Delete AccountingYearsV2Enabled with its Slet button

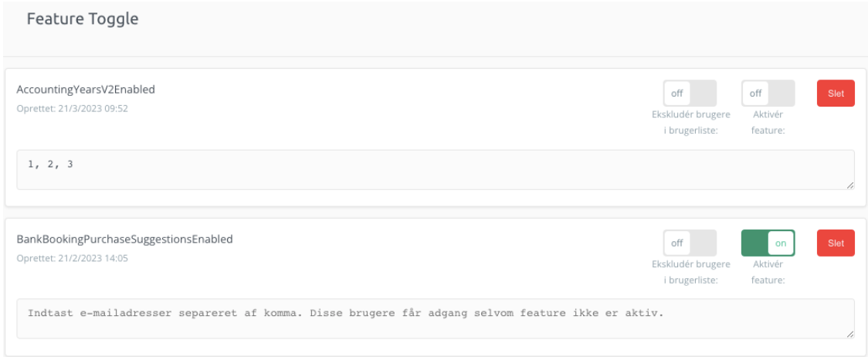click(836, 93)
